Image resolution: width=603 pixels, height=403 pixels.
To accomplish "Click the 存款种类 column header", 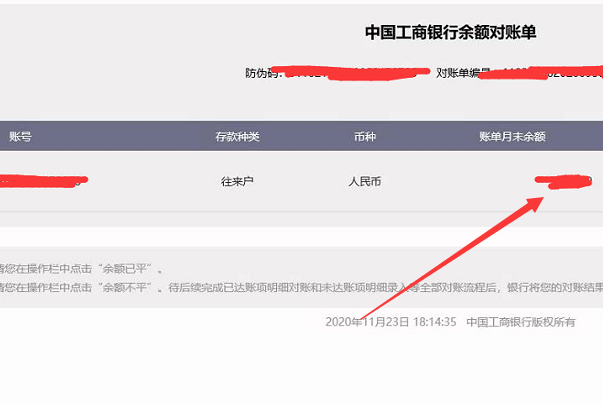I will click(x=237, y=137).
